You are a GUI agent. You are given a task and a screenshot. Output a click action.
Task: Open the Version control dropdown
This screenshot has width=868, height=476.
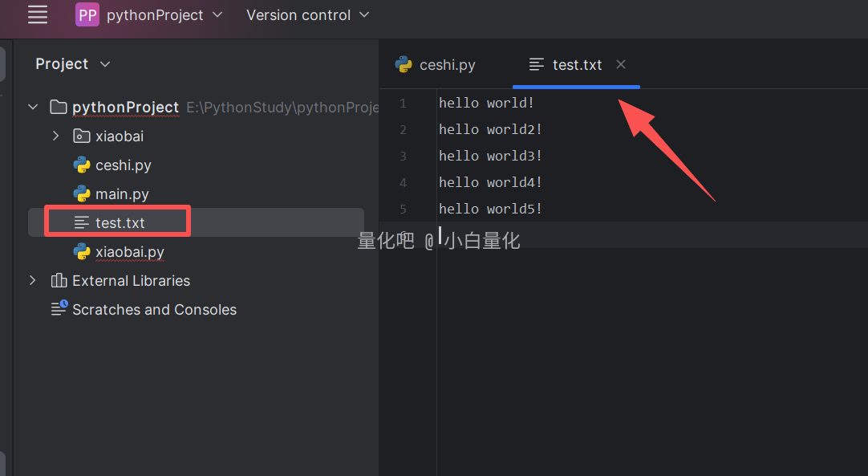(307, 15)
